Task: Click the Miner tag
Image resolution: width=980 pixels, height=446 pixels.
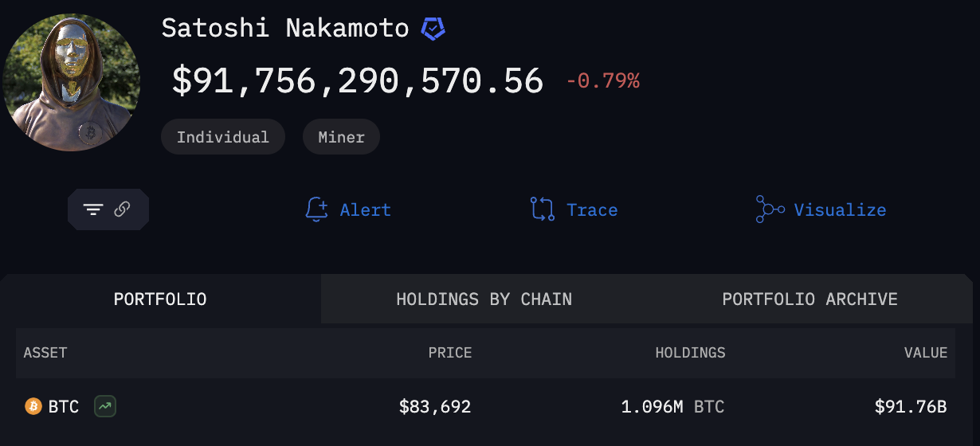Action: (341, 137)
